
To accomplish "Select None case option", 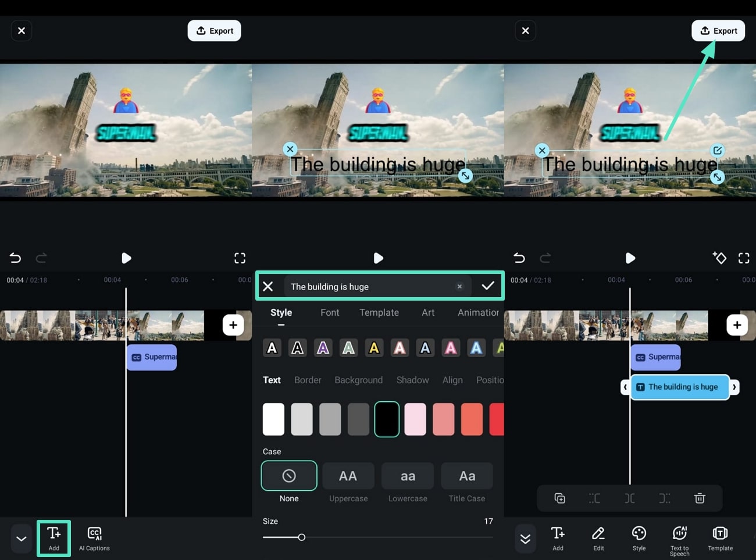I will pos(289,476).
